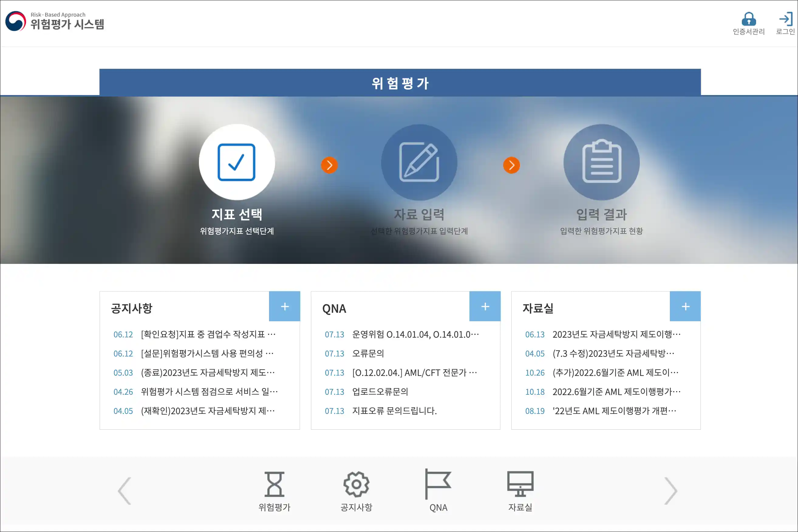
Task: Click the 입력한 위험평가지표 현황 caption
Action: [602, 231]
